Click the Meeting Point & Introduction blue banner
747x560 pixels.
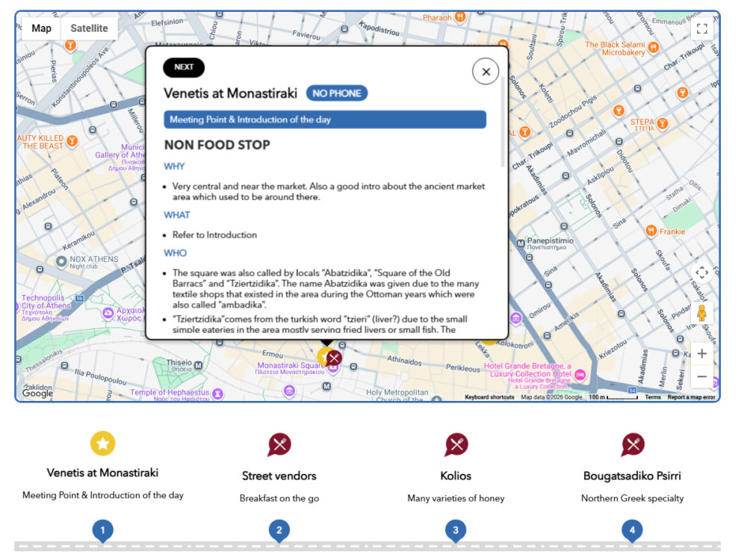[x=325, y=119]
